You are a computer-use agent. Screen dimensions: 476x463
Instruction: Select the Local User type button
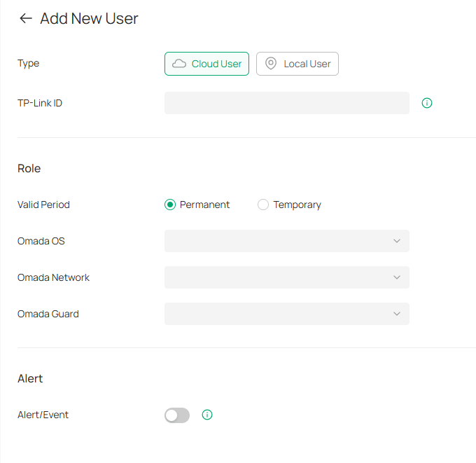click(x=297, y=64)
